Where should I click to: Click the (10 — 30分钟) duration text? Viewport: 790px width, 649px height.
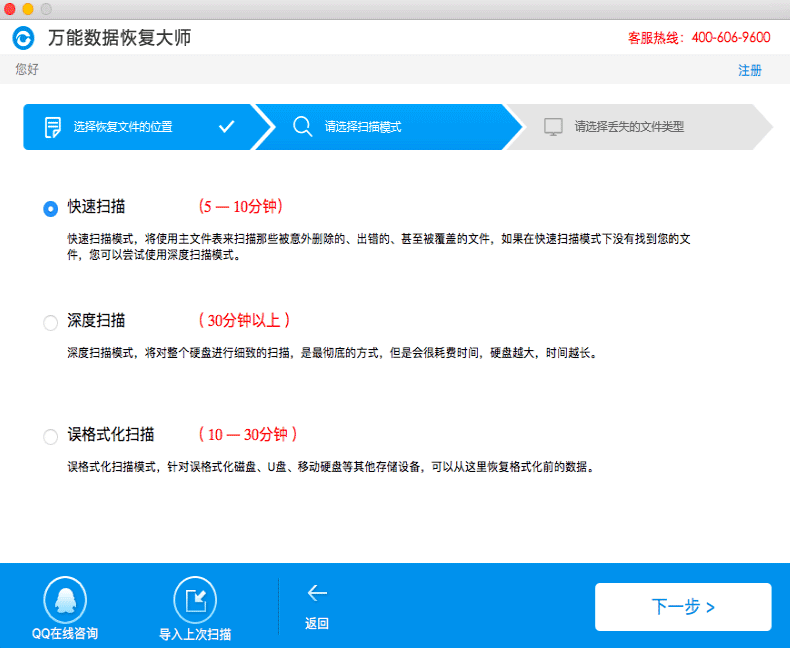pyautogui.click(x=247, y=434)
